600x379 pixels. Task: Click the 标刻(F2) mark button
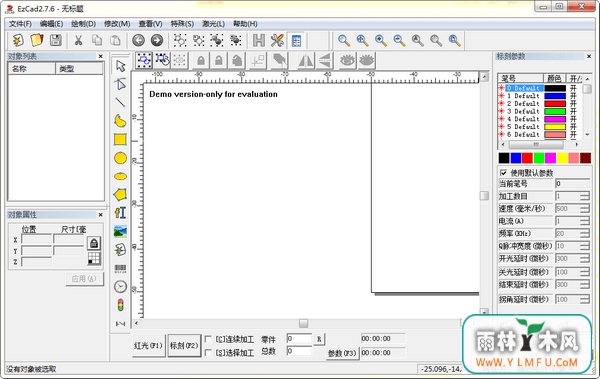click(x=184, y=345)
